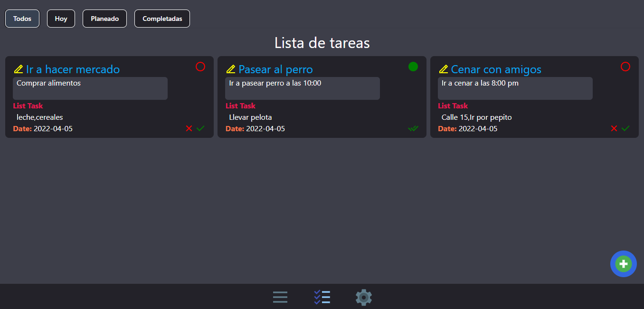The image size is (644, 309).
Task: Open the 'Ir a hacer mercado' title
Action: click(x=73, y=69)
